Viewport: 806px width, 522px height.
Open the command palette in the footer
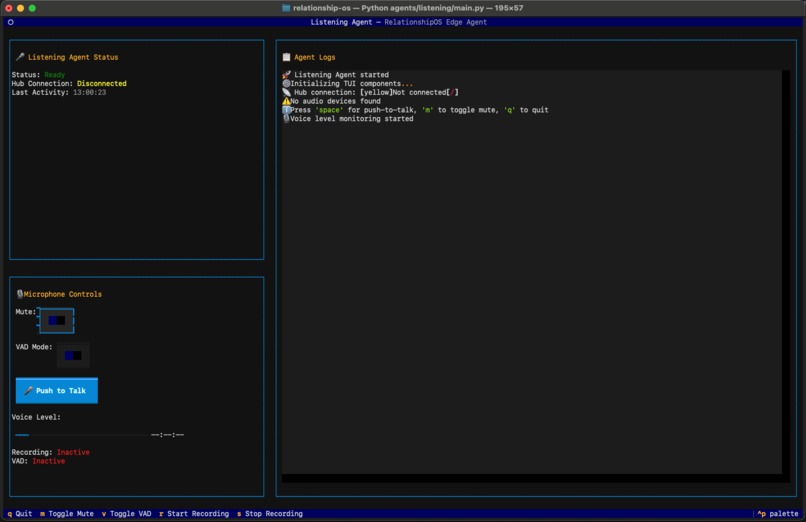coord(778,514)
